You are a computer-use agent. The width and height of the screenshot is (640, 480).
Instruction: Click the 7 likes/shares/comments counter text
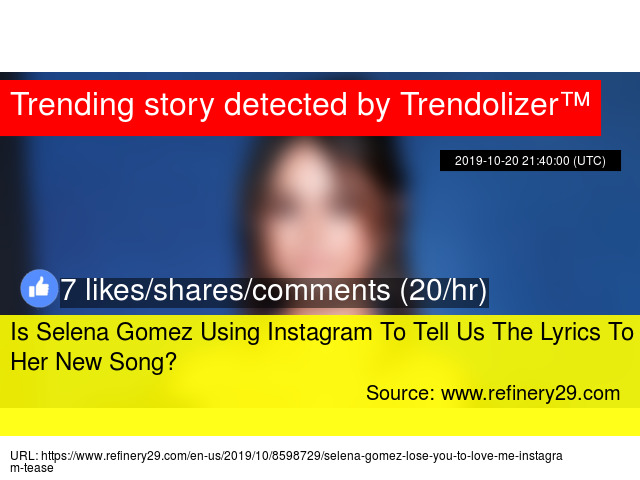pyautogui.click(x=274, y=290)
